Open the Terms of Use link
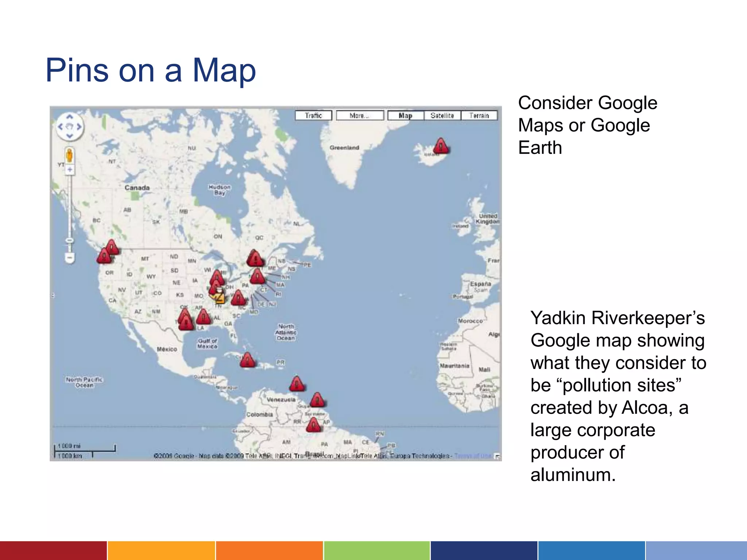 pyautogui.click(x=473, y=456)
